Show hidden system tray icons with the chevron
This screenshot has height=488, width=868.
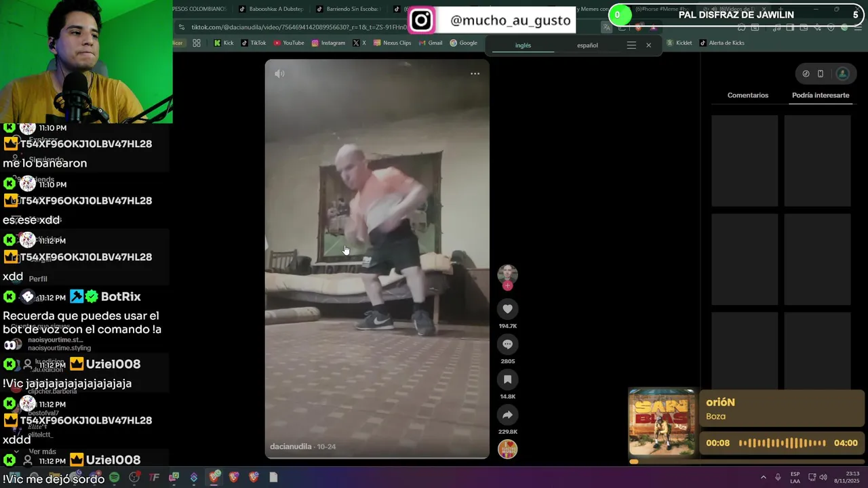click(x=763, y=477)
